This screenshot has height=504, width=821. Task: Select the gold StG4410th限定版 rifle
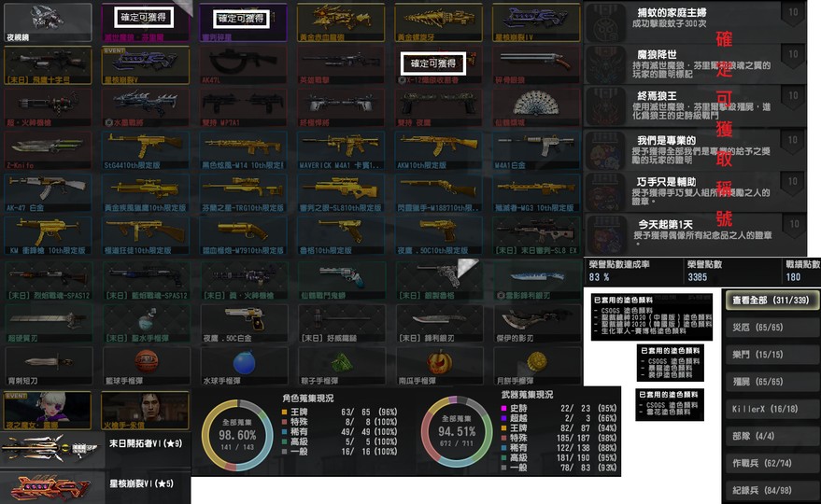[145, 150]
